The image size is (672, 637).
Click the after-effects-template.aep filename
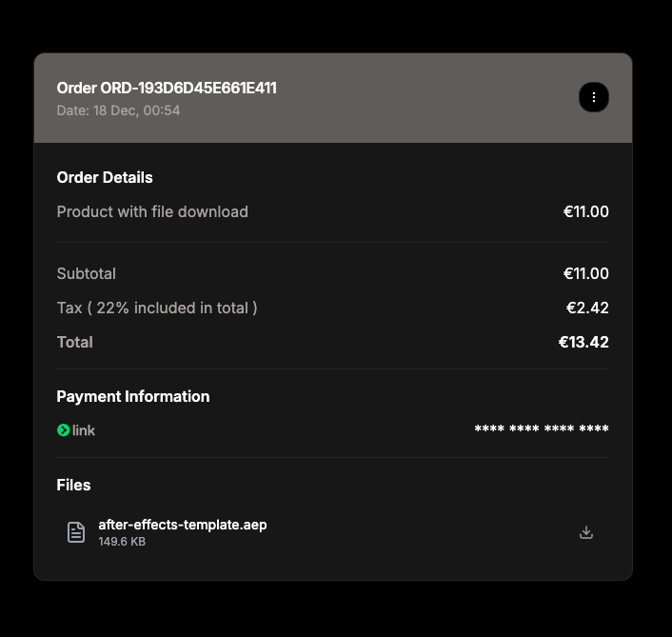[183, 525]
